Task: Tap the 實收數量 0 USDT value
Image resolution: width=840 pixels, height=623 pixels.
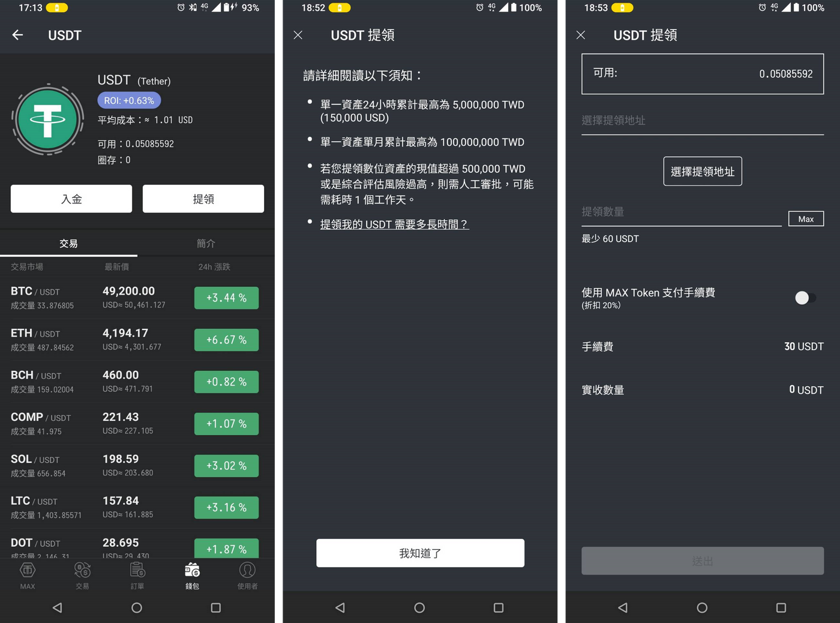Action: tap(806, 390)
